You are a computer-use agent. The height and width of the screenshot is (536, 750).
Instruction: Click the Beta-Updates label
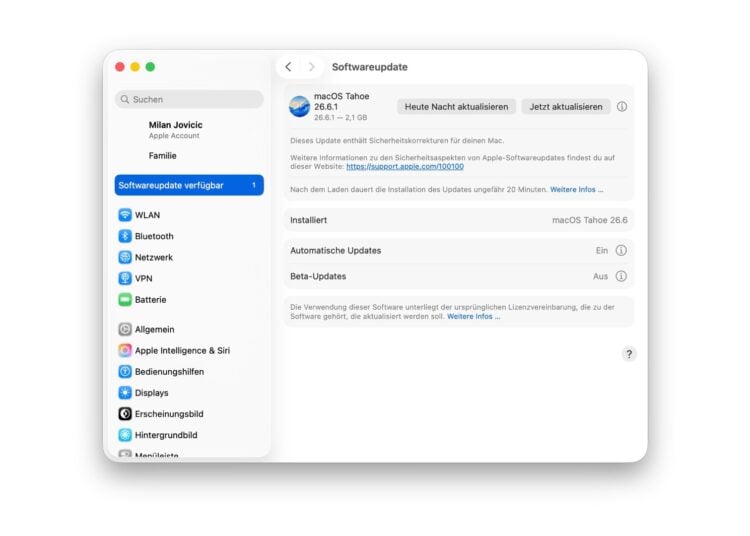(x=318, y=276)
